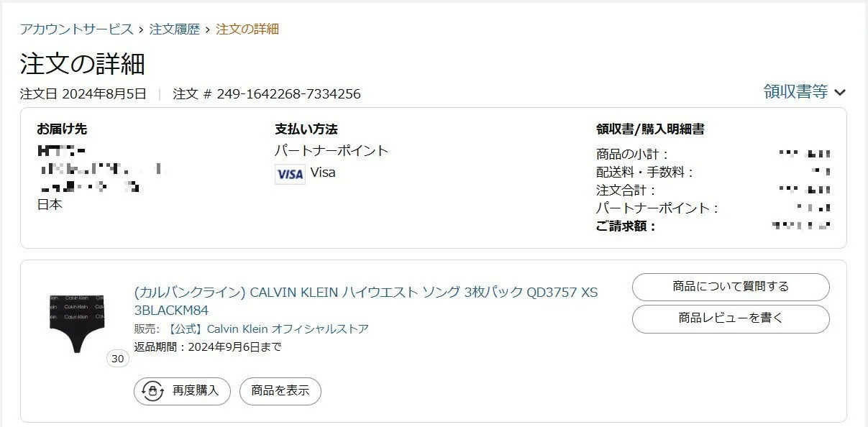Click the order number 249-1642268-7334256
This screenshot has height=427, width=868.
tap(288, 94)
